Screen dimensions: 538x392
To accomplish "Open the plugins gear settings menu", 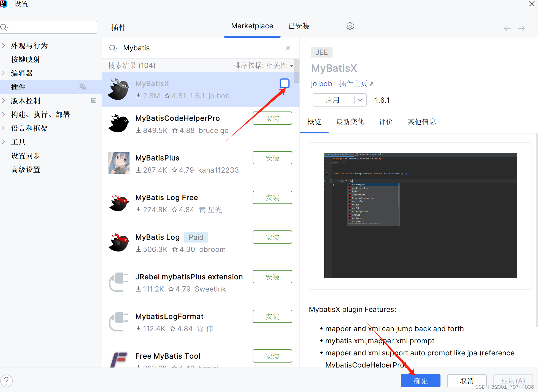I will point(350,26).
